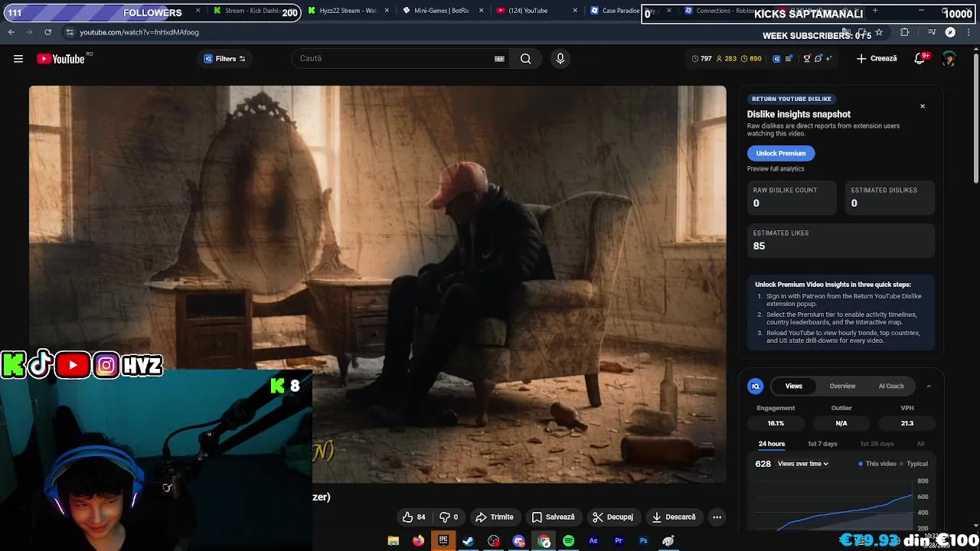Click the Estimated Dislikes card
Image resolution: width=980 pixels, height=551 pixels.
click(x=890, y=197)
